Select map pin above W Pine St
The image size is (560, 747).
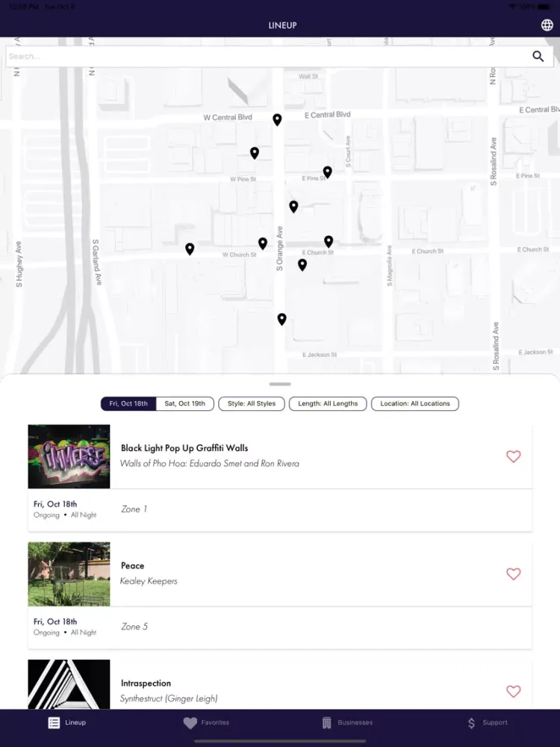pyautogui.click(x=255, y=153)
